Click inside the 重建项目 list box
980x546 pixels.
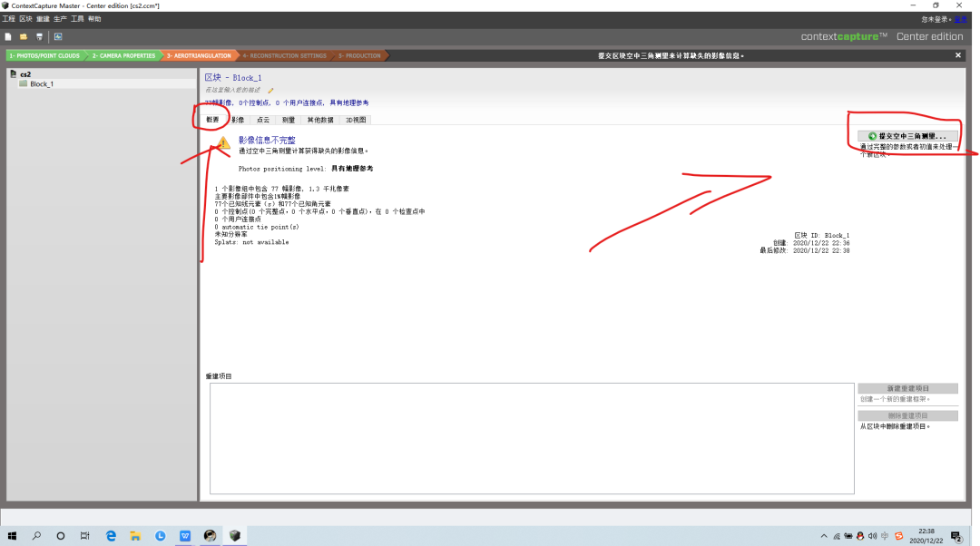tap(532, 439)
